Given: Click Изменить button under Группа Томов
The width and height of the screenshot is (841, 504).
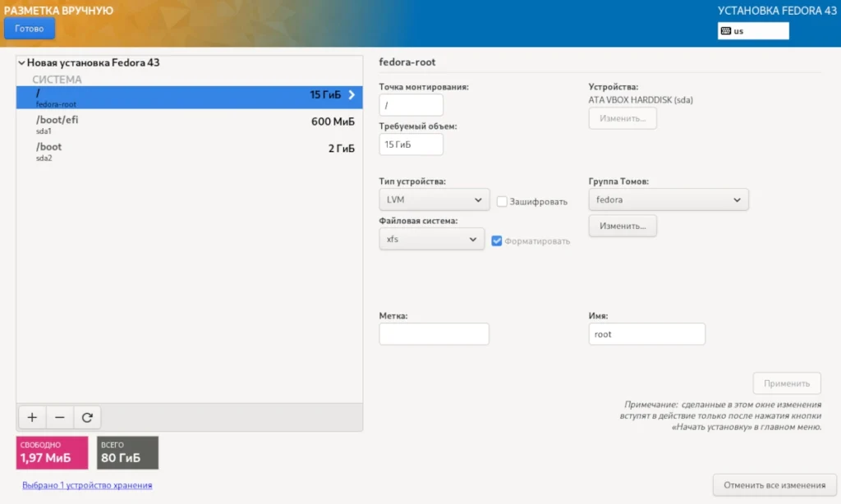Looking at the screenshot, I should pos(623,226).
